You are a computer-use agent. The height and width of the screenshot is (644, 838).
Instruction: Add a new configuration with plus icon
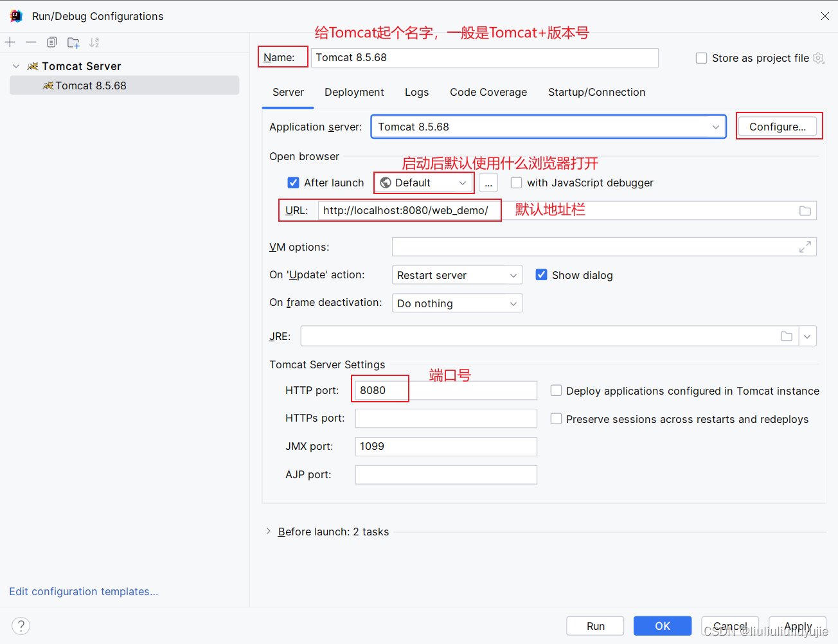point(10,42)
